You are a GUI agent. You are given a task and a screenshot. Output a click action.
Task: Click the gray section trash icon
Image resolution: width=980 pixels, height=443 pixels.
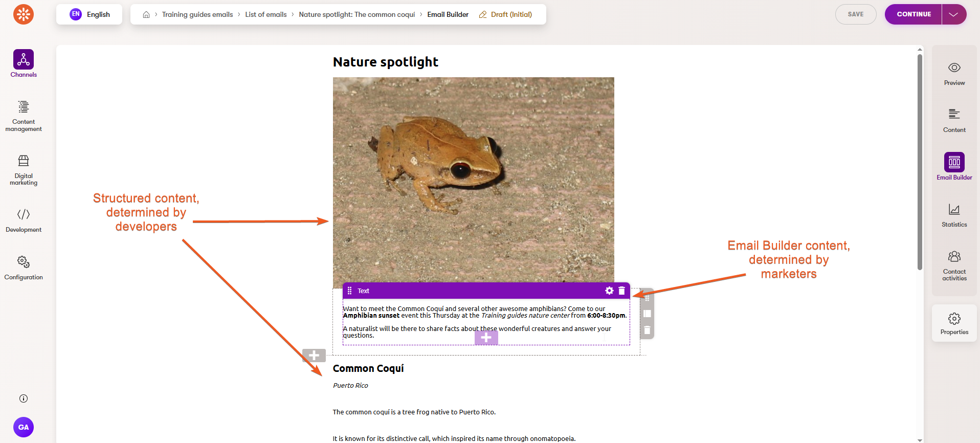coord(647,330)
